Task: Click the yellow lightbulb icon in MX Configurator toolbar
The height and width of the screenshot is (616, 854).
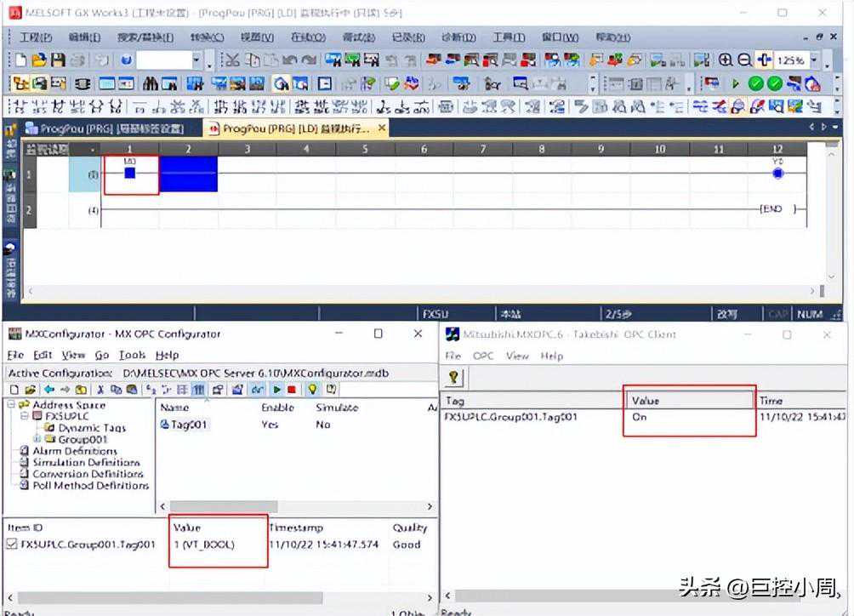Action: point(312,389)
